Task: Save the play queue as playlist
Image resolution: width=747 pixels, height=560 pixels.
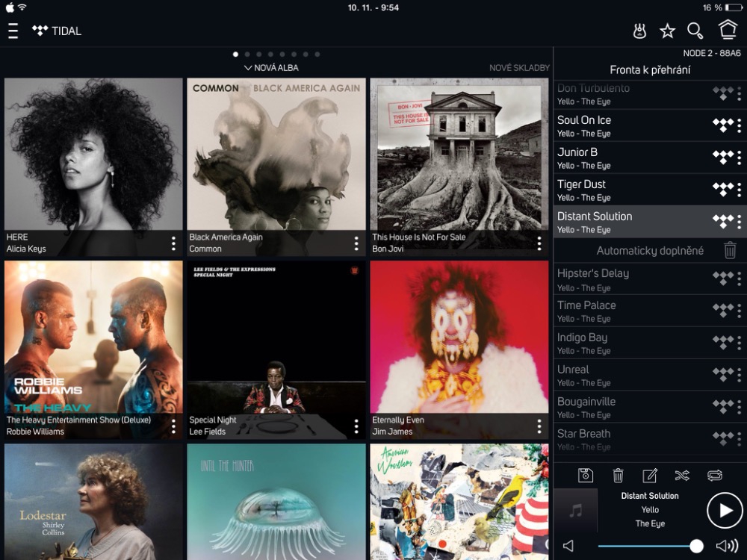Action: point(586,475)
